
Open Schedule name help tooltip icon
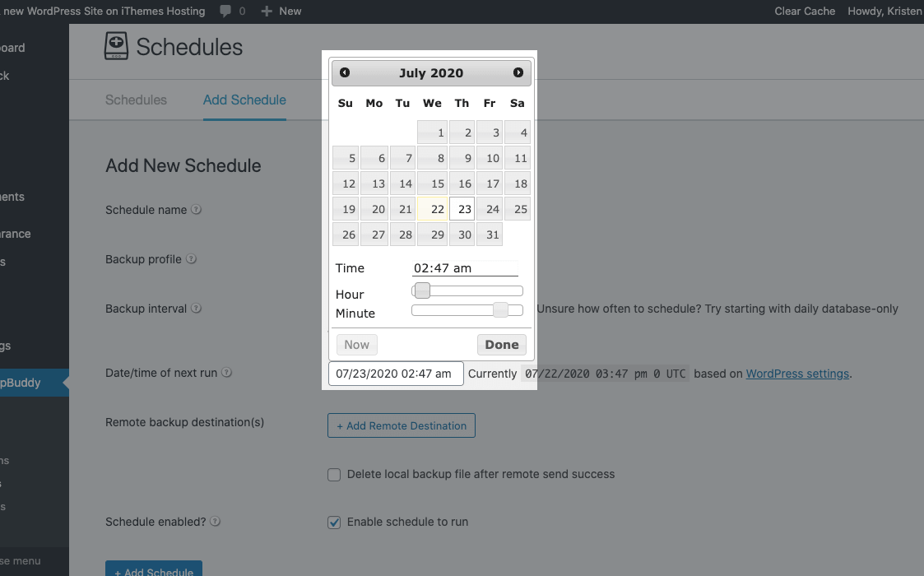pos(196,209)
